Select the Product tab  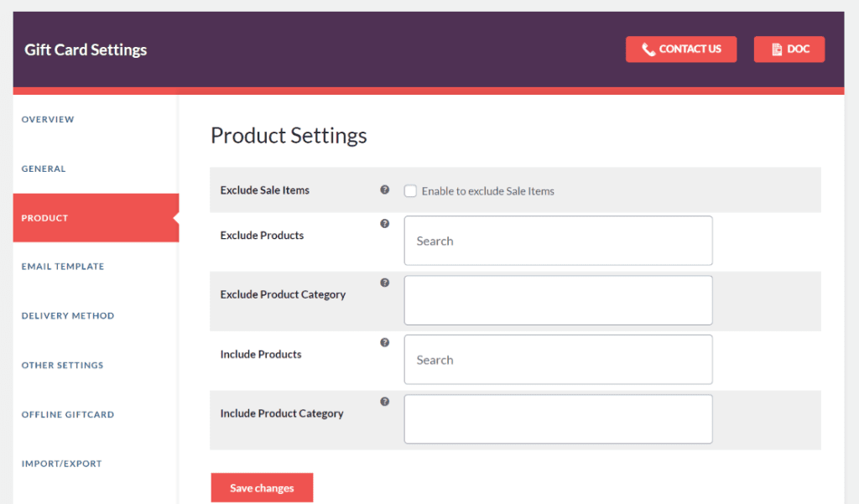96,217
